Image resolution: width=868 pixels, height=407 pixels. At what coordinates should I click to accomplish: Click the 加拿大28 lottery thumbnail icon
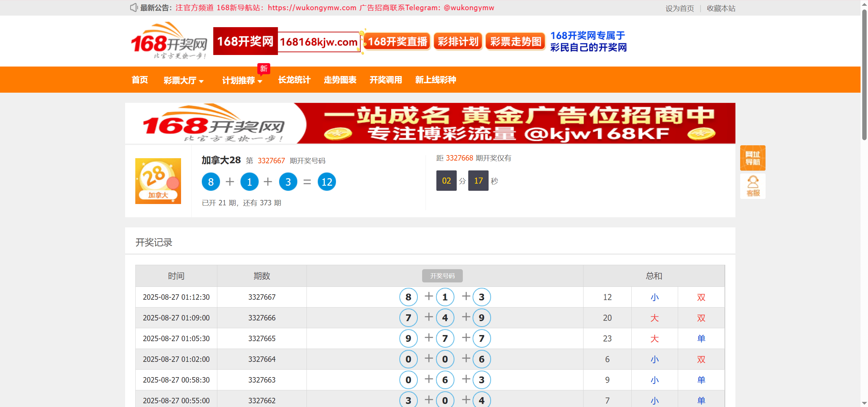point(158,181)
